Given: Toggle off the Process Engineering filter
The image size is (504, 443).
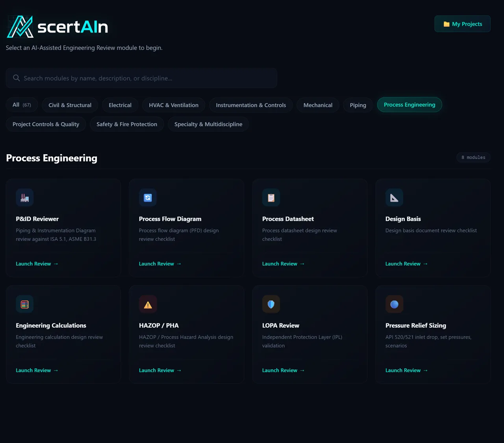Looking at the screenshot, I should (409, 105).
